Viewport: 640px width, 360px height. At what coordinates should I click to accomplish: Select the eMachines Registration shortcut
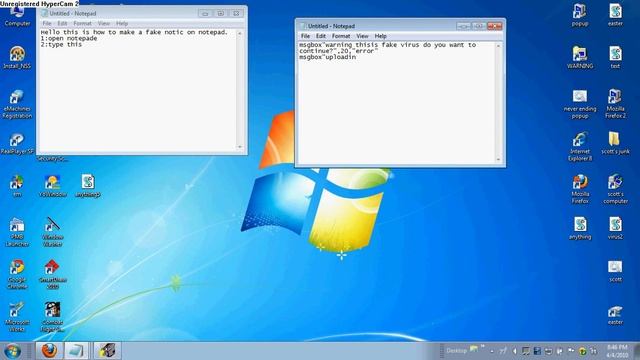pos(17,104)
